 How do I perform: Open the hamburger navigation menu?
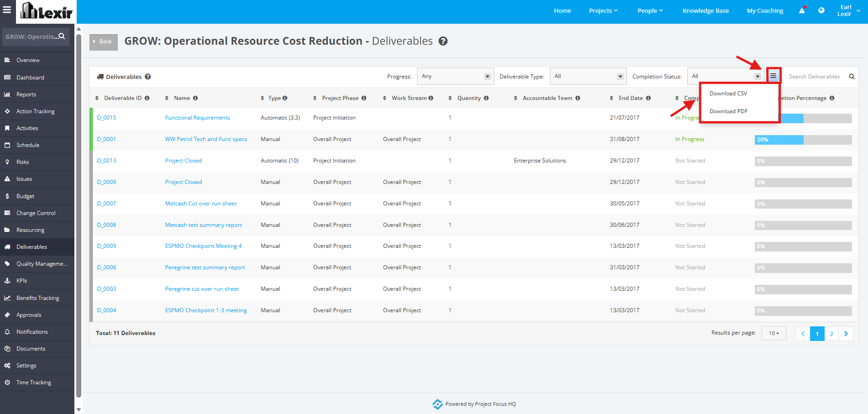(7, 10)
